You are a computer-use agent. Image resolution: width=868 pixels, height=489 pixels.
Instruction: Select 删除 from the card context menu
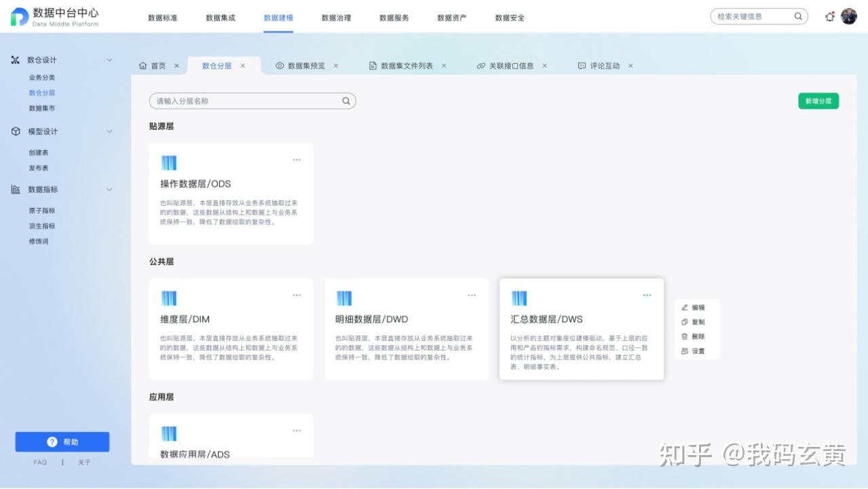693,336
